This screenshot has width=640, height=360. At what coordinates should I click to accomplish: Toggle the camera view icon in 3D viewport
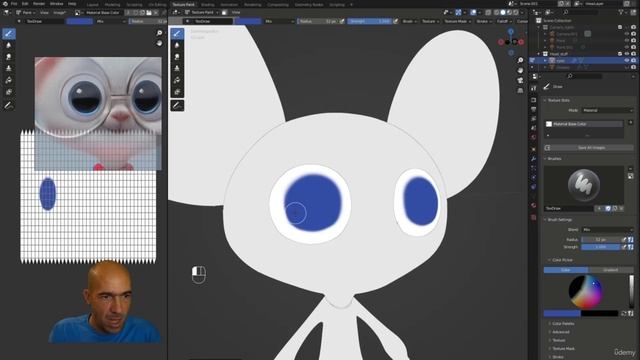click(x=520, y=81)
